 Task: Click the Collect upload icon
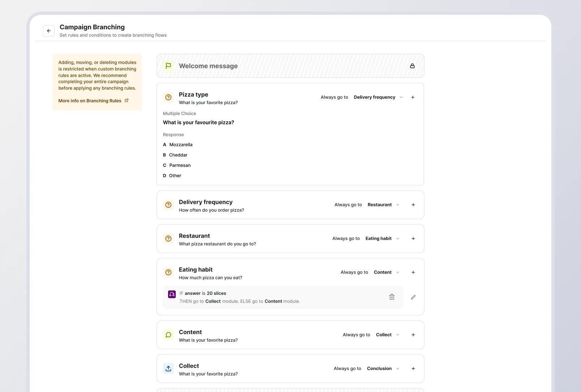[168, 368]
